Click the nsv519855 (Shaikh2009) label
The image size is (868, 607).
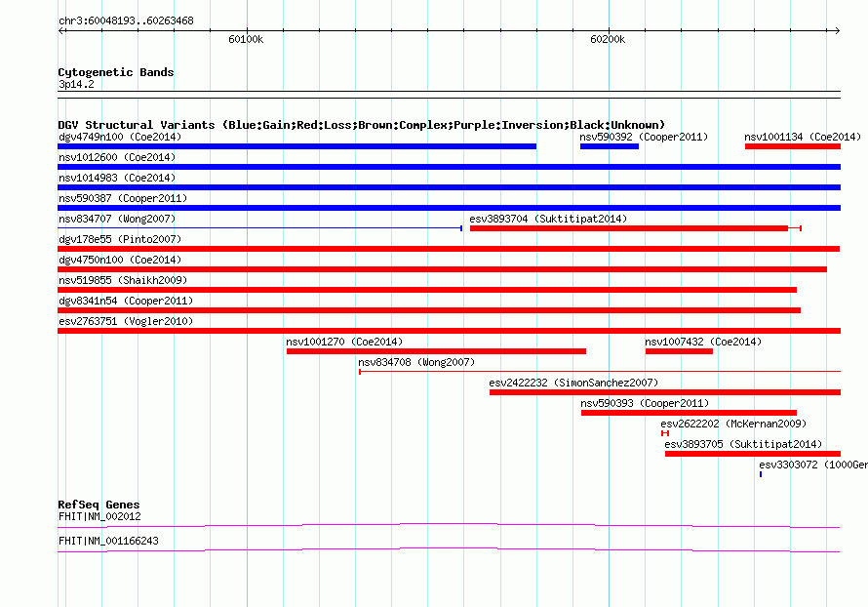(123, 280)
